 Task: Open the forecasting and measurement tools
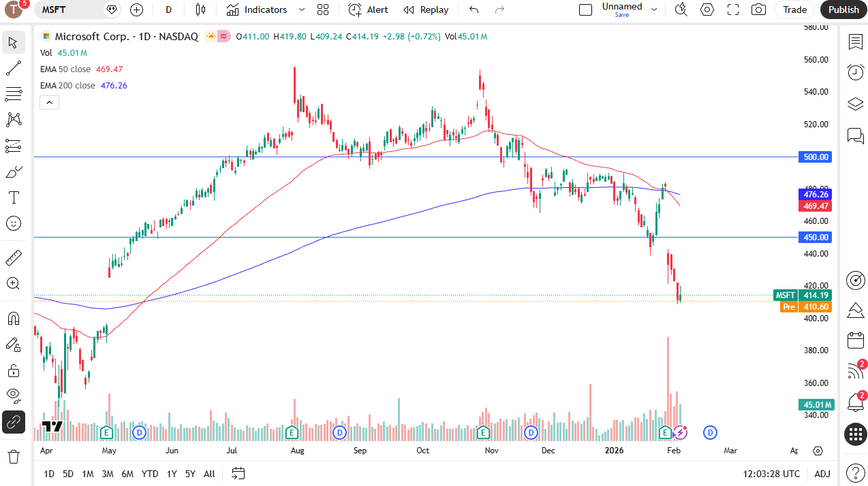(13, 146)
